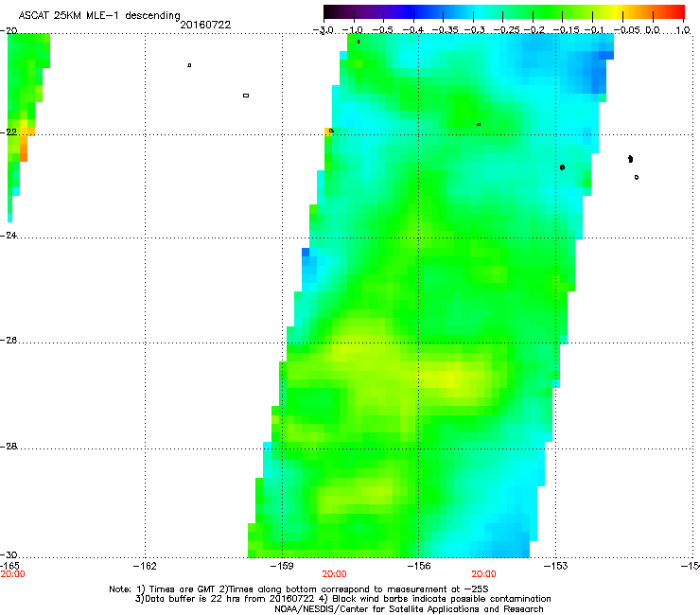Pick the -0.3 color scale label
The image size is (700, 615).
[475, 30]
